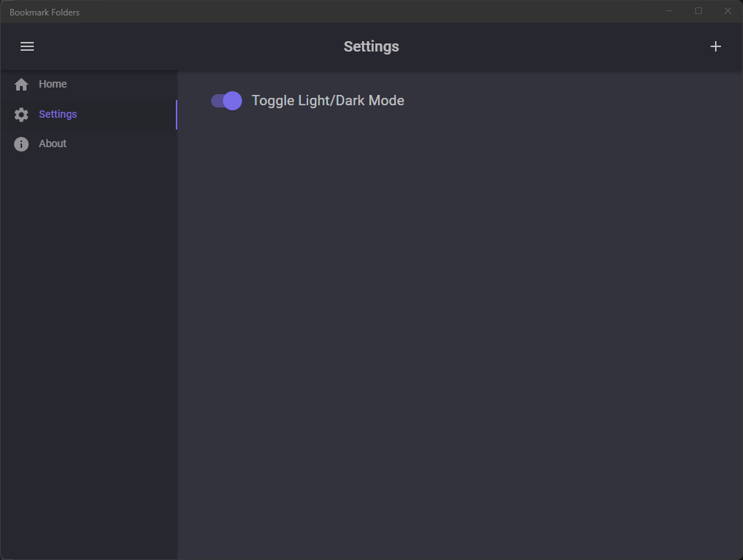Click the purple switch knob
The width and height of the screenshot is (743, 560).
point(232,101)
